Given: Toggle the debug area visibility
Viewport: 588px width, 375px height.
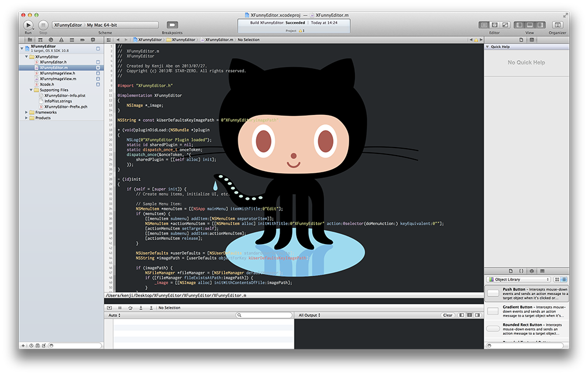Looking at the screenshot, I should (x=530, y=25).
